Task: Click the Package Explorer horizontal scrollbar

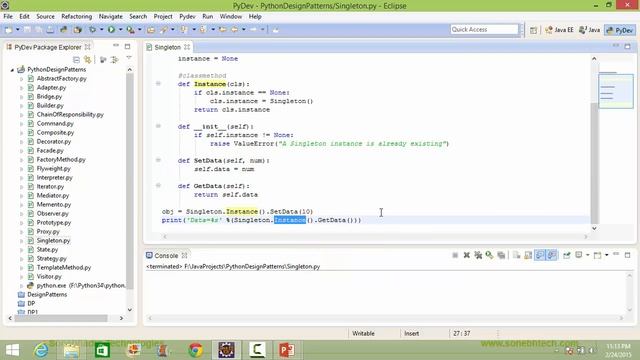Action: (60, 318)
